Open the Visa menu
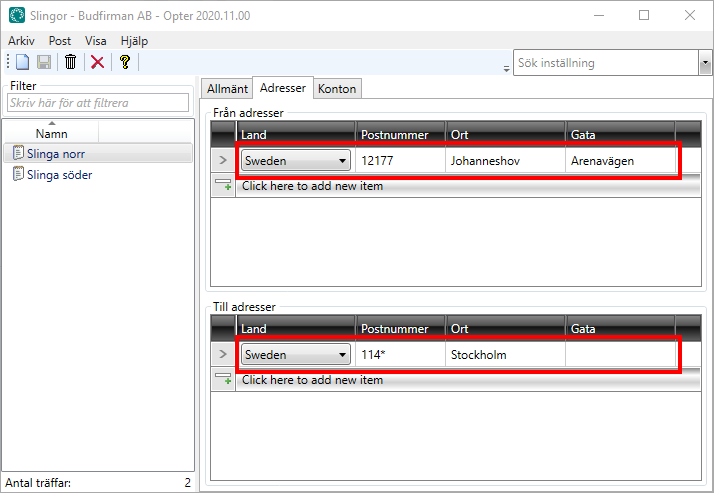714x493 pixels. [96, 40]
